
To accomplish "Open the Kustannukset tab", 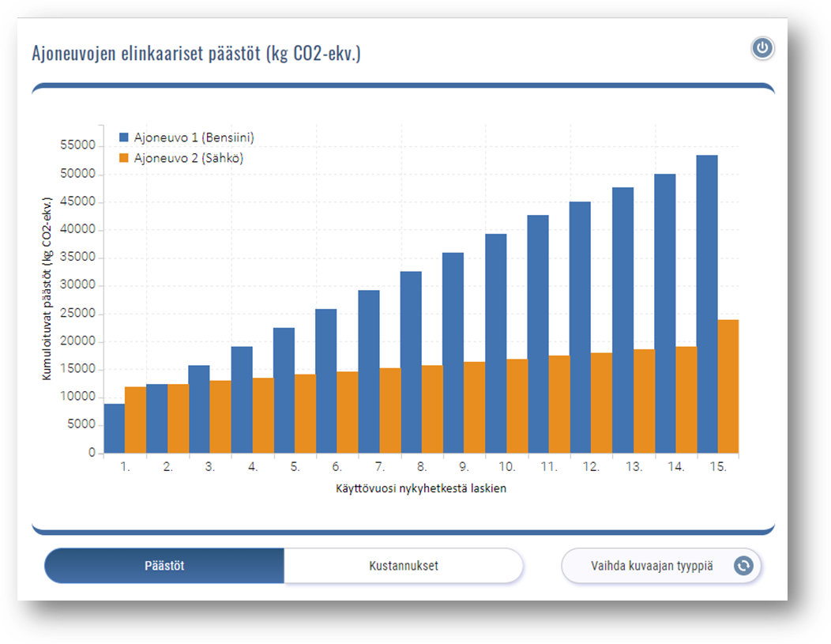I will pos(403,566).
